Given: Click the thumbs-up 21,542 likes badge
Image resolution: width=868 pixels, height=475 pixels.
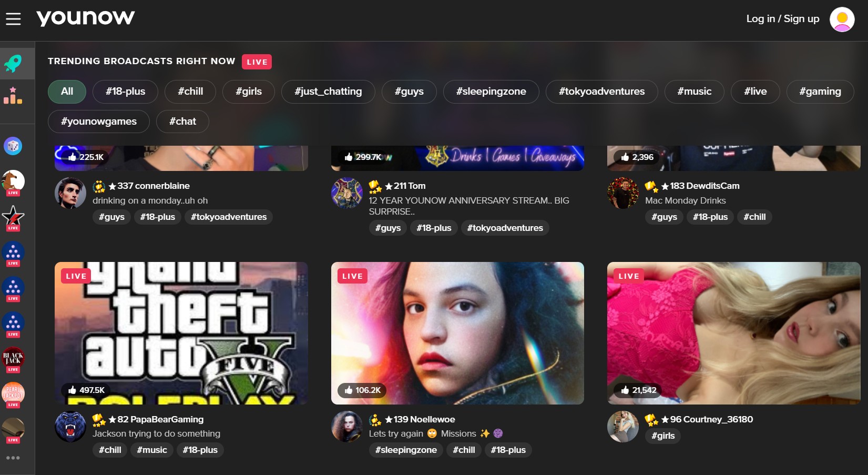Looking at the screenshot, I should coord(638,390).
